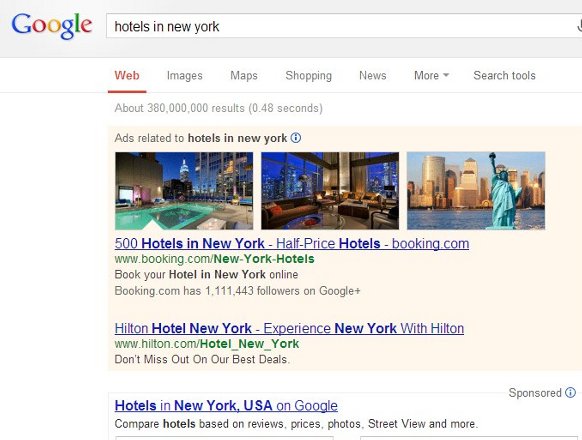The image size is (582, 440).
Task: Switch to the Images tab
Action: (x=184, y=75)
